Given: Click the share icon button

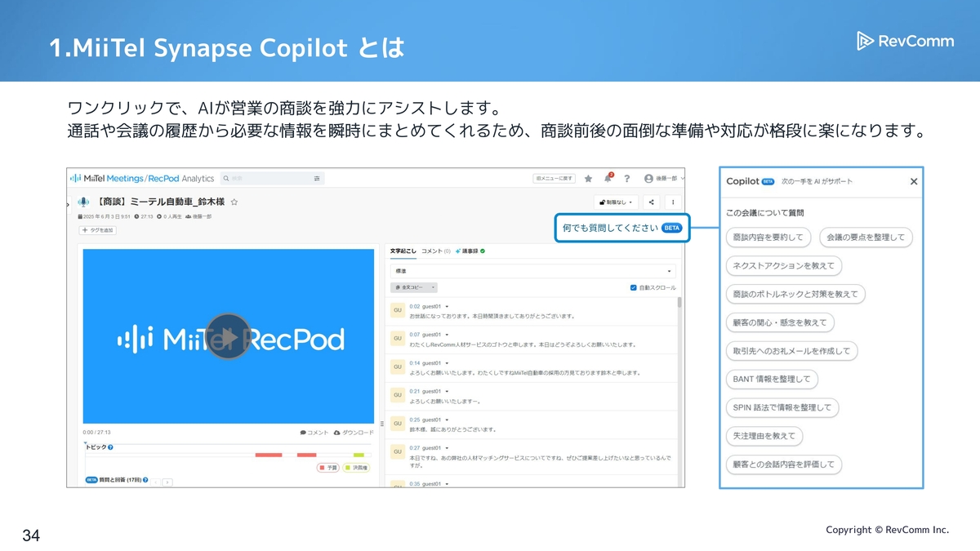Looking at the screenshot, I should click(651, 202).
